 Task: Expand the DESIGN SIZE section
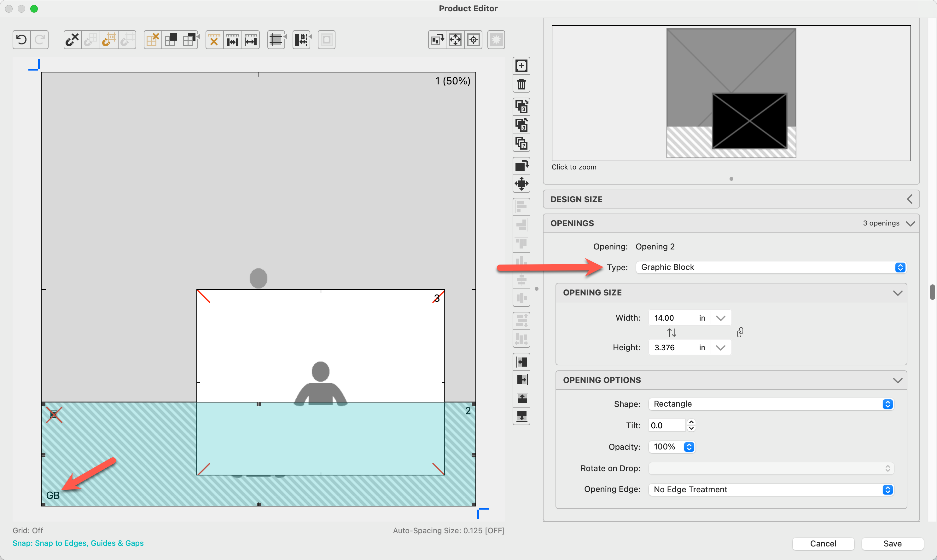(910, 199)
